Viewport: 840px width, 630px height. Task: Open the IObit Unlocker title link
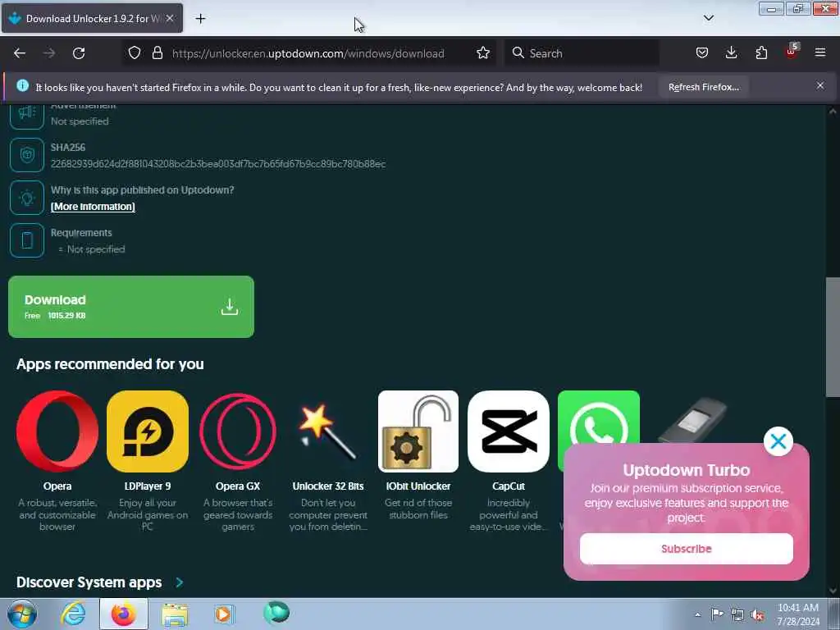click(418, 486)
